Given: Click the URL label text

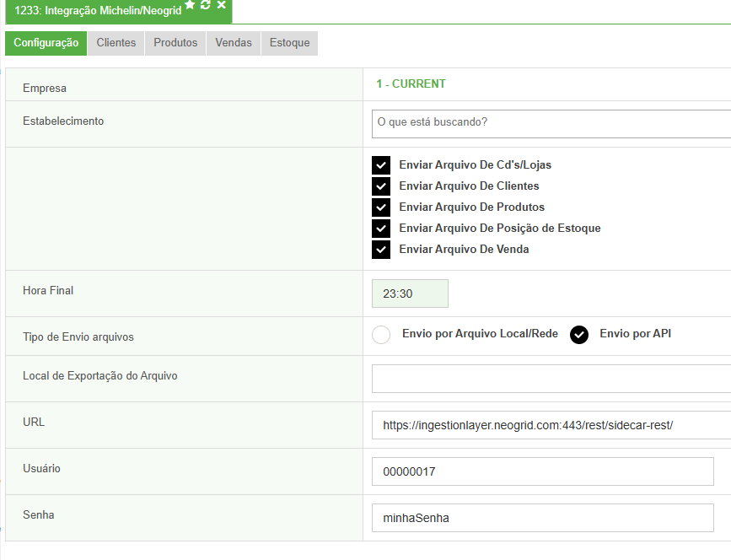Looking at the screenshot, I should pos(34,422).
